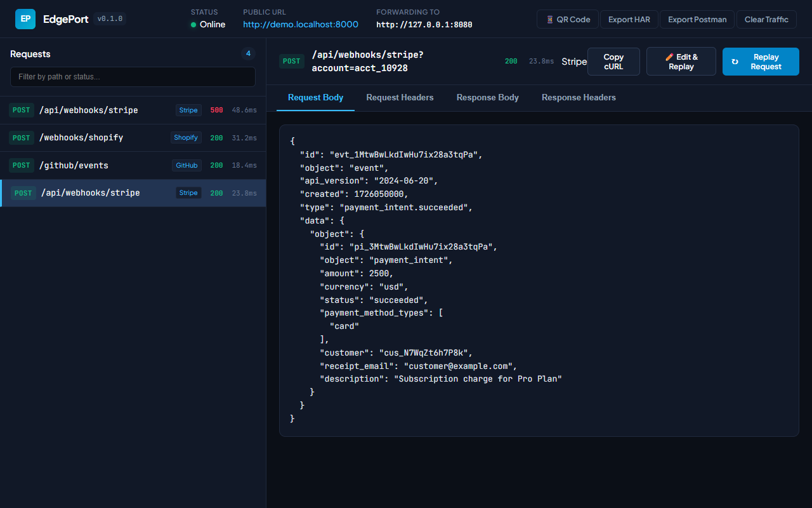Switch to the Request Headers tab
Image resolution: width=812 pixels, height=508 pixels.
[400, 98]
